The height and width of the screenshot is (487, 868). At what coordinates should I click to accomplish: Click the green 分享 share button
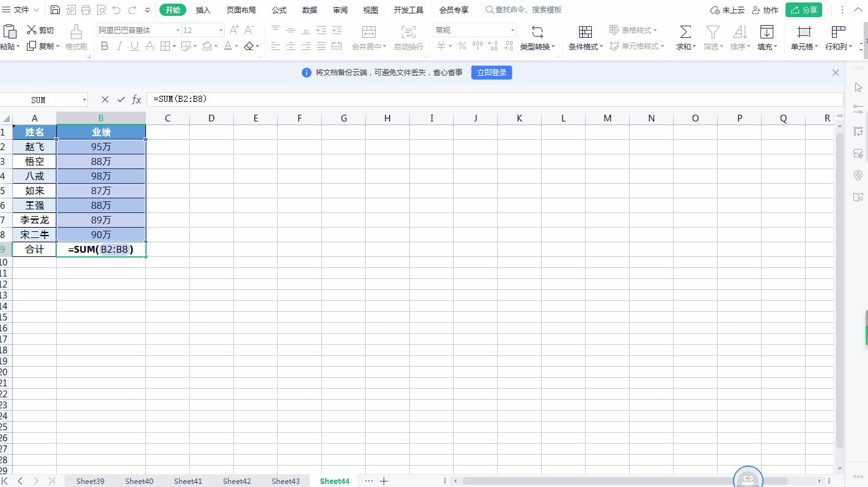[x=803, y=10]
